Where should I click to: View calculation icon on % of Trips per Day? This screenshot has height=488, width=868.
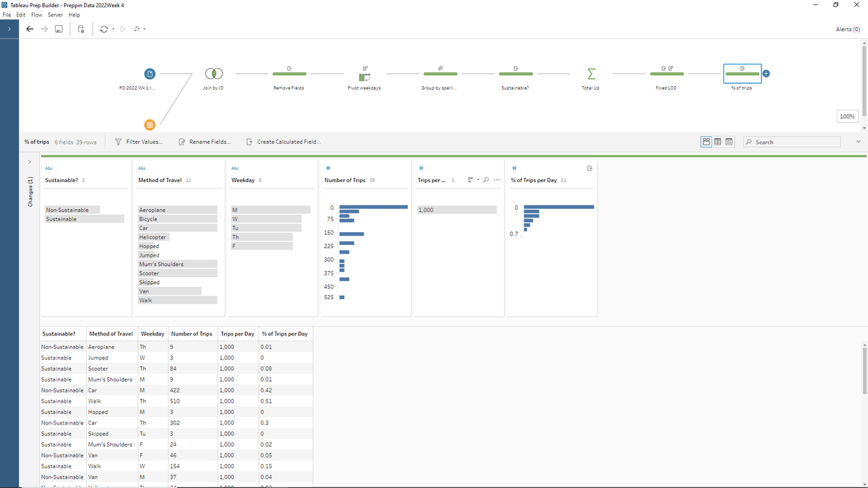pyautogui.click(x=590, y=168)
